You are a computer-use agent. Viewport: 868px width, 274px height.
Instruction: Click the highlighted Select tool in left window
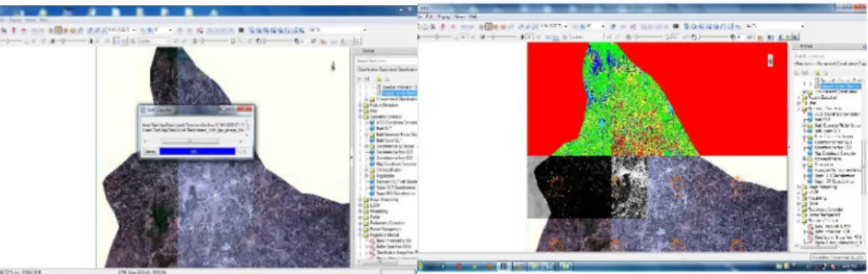[x=58, y=30]
